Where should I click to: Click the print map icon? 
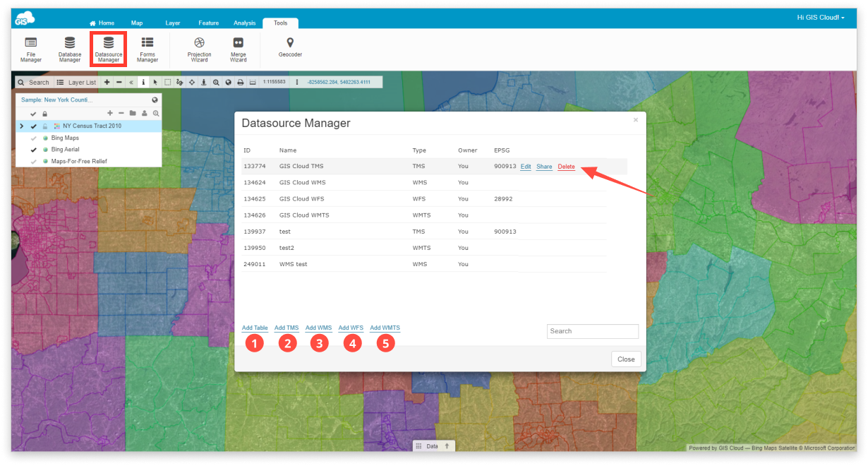pyautogui.click(x=239, y=82)
